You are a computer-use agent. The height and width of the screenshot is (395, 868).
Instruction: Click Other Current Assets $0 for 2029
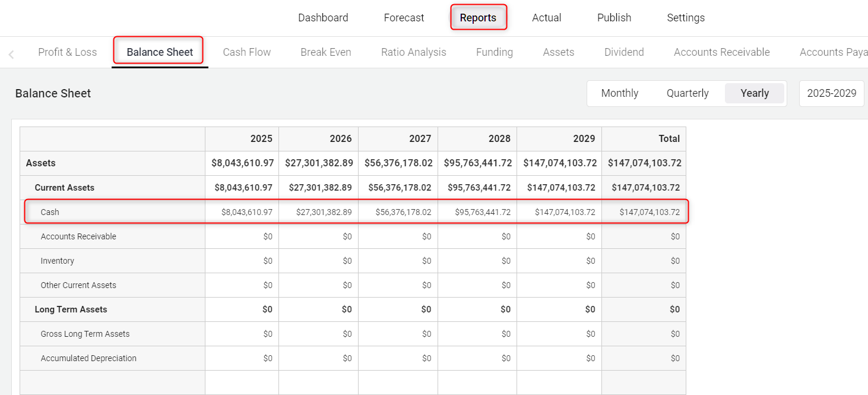pos(590,285)
